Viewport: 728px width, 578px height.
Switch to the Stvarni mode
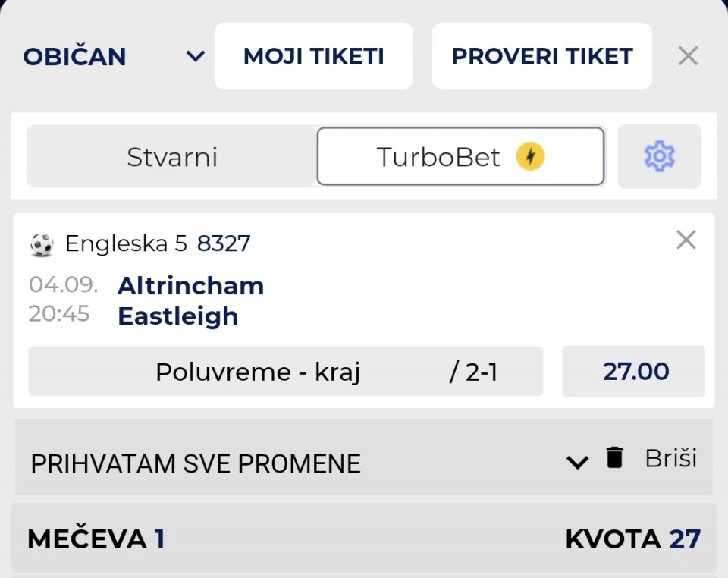[172, 156]
